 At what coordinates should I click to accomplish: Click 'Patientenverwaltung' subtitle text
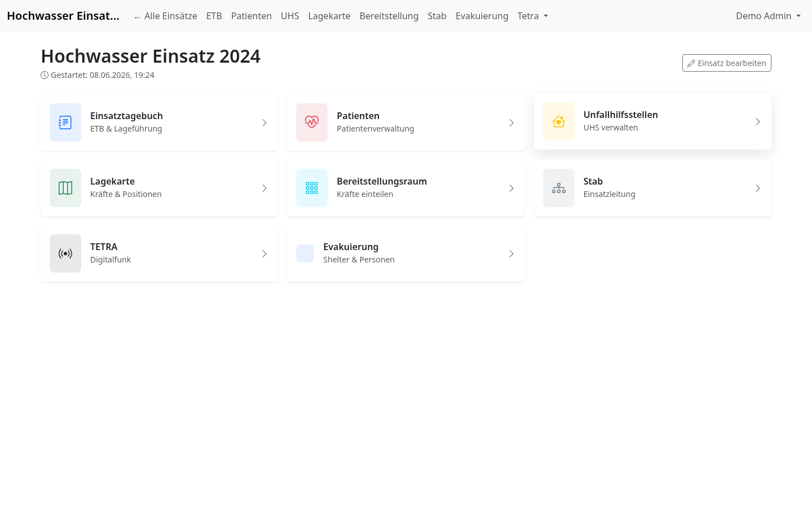coord(376,129)
